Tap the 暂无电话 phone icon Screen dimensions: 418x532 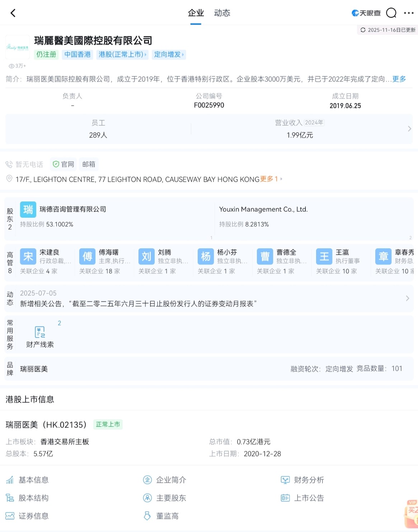click(x=10, y=164)
